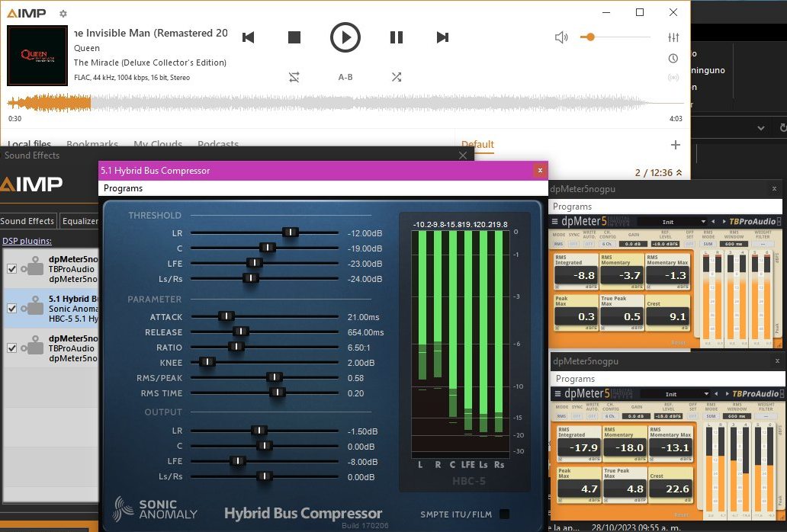Screen dimensions: 787x532
Task: Open the scheduler clock icon
Action: click(673, 58)
